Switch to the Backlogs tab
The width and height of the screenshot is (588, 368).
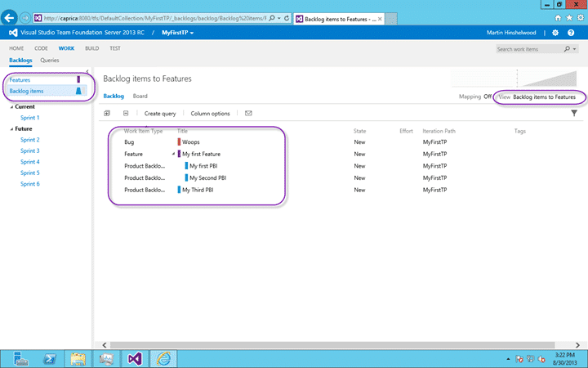coord(20,60)
